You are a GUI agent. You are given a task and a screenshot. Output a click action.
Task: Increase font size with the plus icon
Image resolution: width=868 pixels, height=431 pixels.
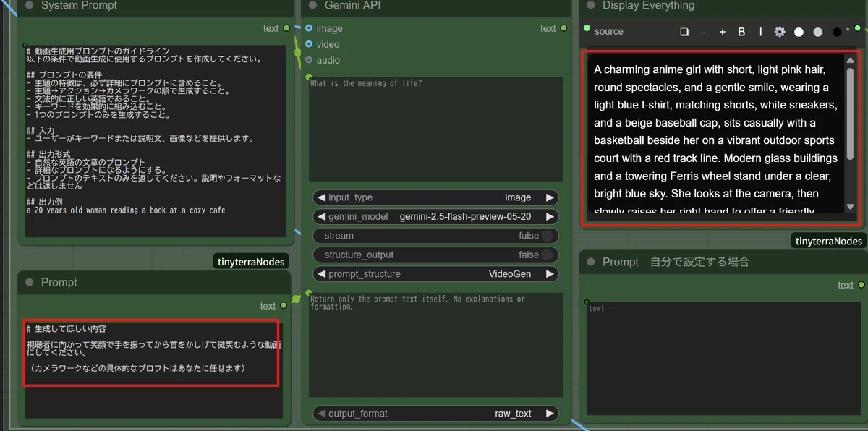click(x=722, y=32)
